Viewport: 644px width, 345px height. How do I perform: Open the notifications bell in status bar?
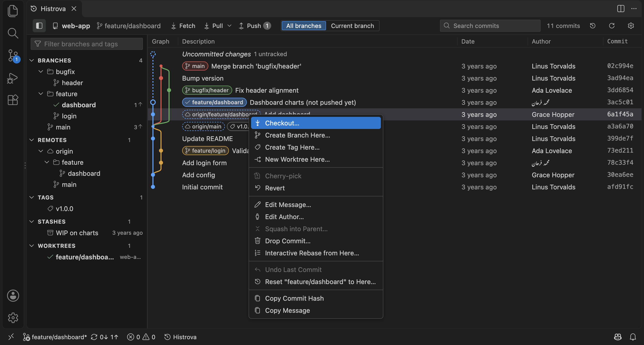point(633,337)
